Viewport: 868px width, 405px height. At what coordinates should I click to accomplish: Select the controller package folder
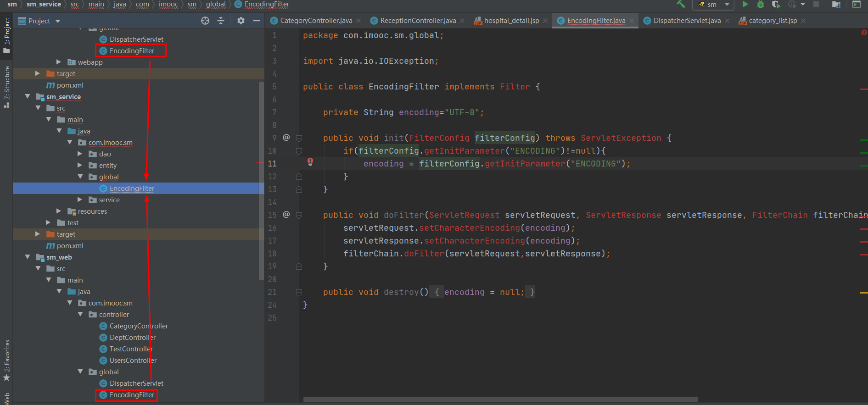114,315
